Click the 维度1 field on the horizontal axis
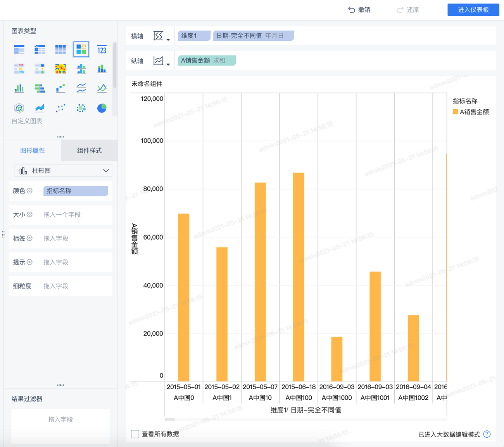504x447 pixels. tap(194, 36)
